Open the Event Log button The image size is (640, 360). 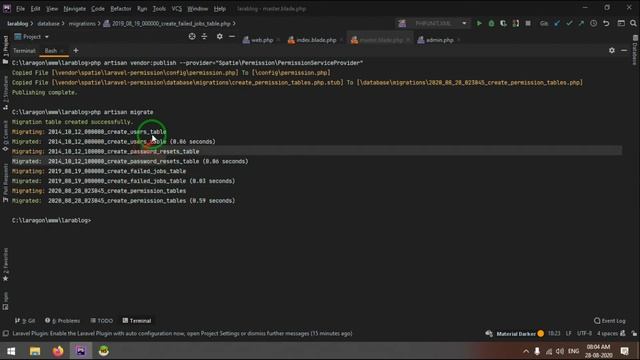click(610, 321)
